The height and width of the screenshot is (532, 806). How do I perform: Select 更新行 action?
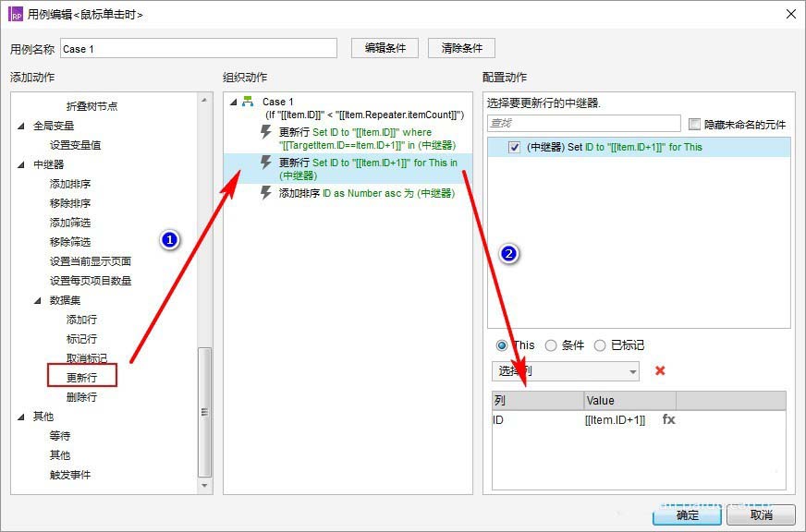pyautogui.click(x=81, y=378)
